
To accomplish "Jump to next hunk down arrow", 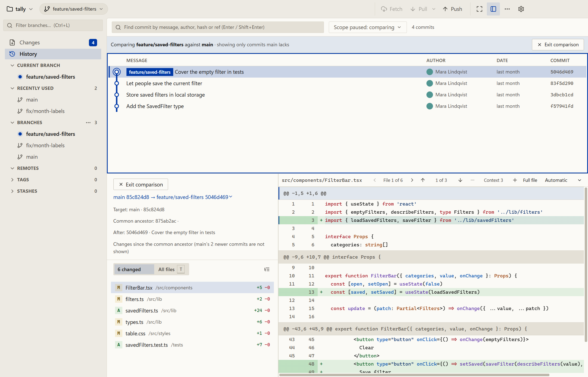I will 460,180.
